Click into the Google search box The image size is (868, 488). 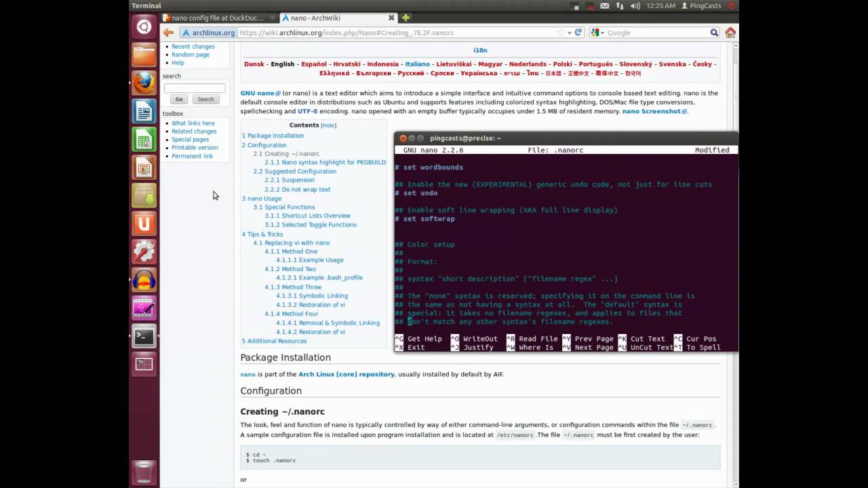pyautogui.click(x=657, y=33)
